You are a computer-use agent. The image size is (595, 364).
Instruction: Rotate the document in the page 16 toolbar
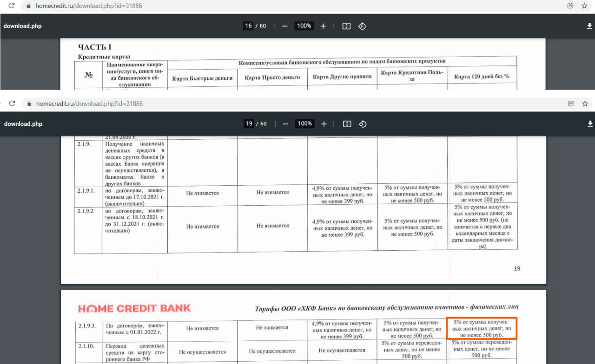coord(362,26)
